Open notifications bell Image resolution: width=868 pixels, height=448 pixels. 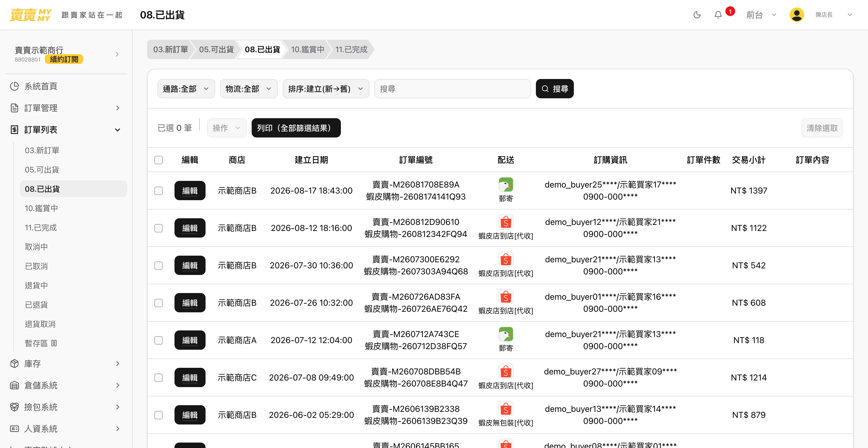point(718,15)
